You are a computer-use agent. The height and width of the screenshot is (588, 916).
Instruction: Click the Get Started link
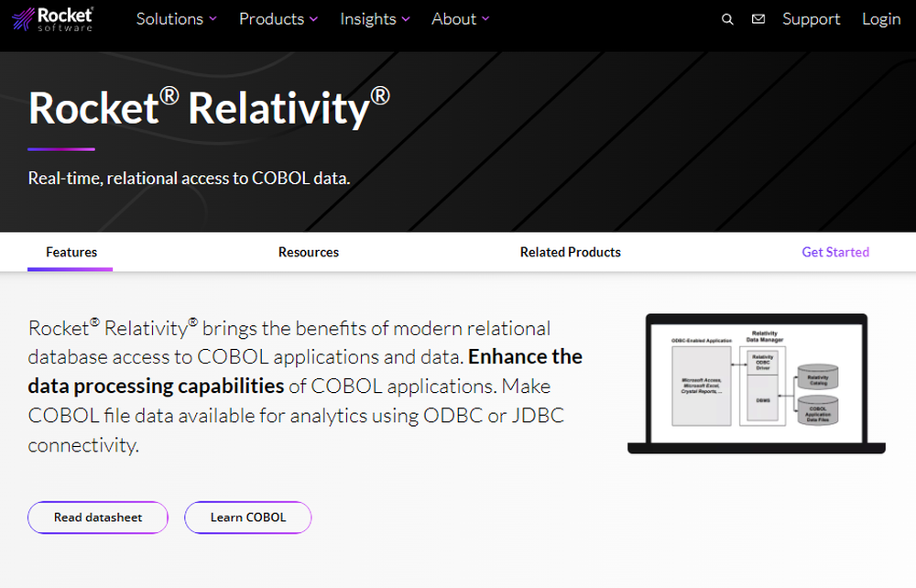pyautogui.click(x=834, y=252)
